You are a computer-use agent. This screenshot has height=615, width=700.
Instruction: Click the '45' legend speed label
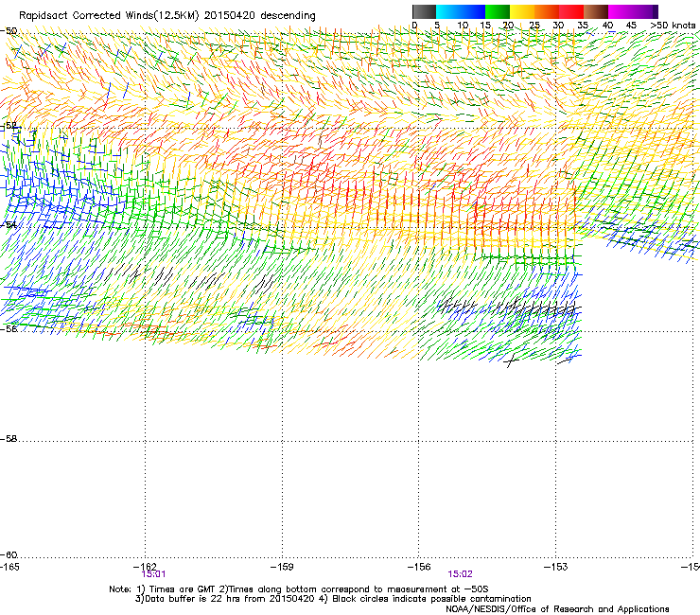(x=631, y=26)
